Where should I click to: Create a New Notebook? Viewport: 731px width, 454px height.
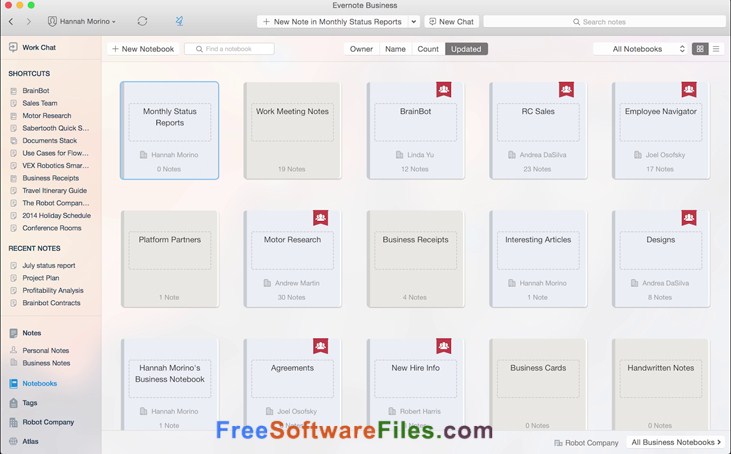[143, 49]
